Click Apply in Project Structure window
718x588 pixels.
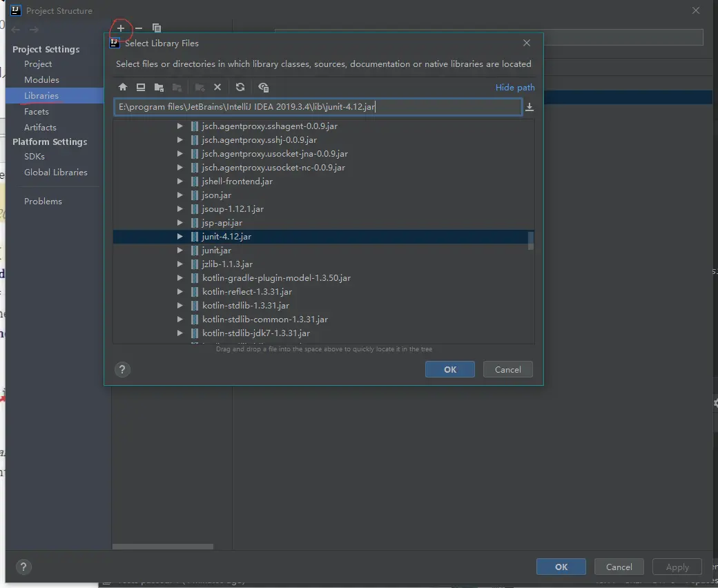click(677, 567)
